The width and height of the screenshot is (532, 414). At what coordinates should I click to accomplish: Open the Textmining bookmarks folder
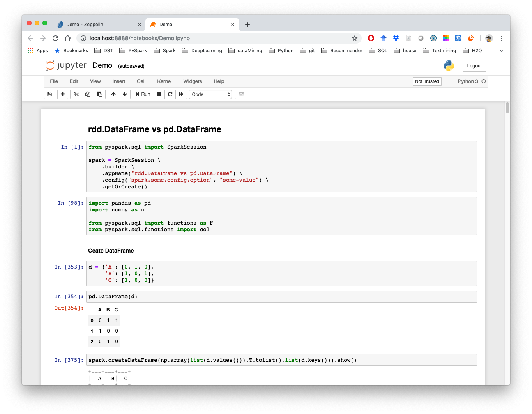point(440,51)
